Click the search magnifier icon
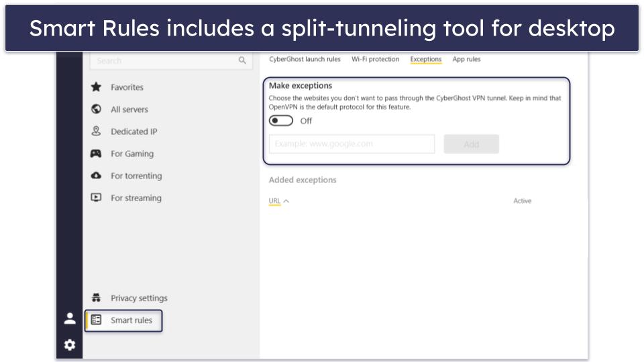644x362 pixels. click(x=242, y=60)
